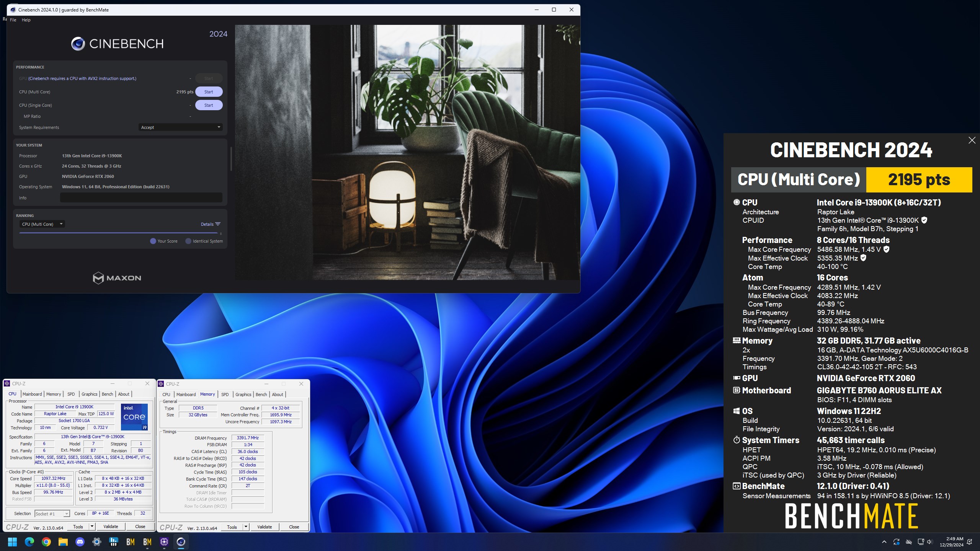Click Close button in left CPU-Z
This screenshot has height=551, width=980.
140,527
